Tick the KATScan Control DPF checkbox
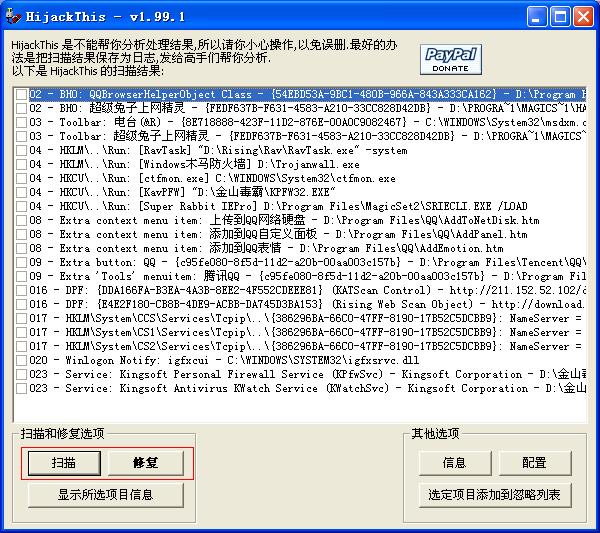 pyautogui.click(x=21, y=290)
